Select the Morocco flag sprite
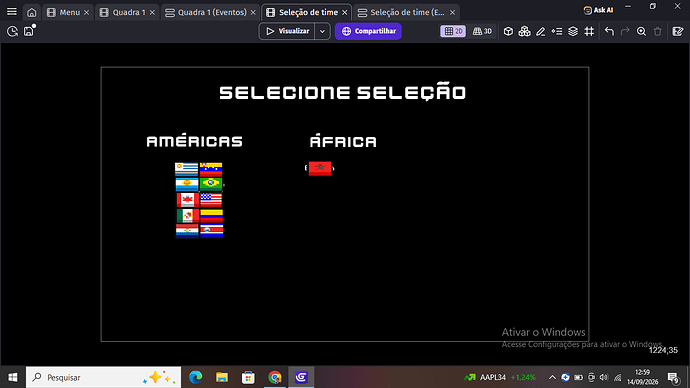 (x=320, y=168)
